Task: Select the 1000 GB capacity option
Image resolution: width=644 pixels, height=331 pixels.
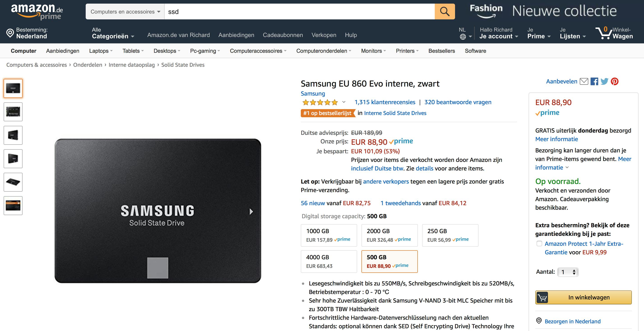Action: 329,235
